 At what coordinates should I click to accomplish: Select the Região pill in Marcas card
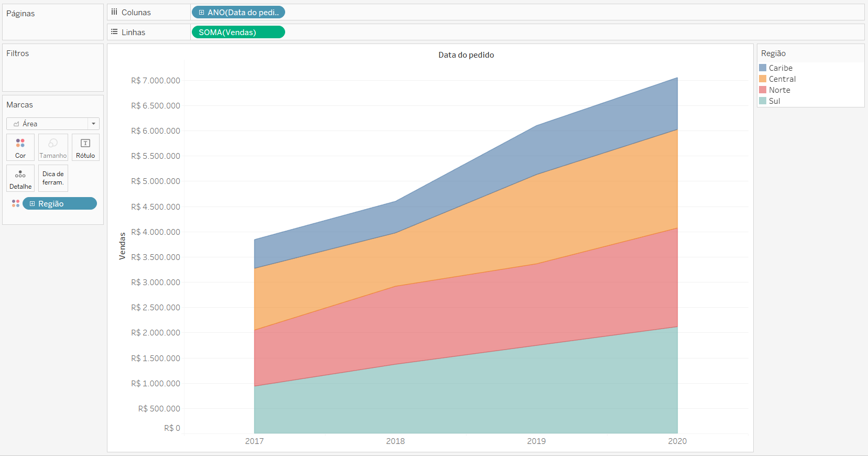pyautogui.click(x=60, y=203)
